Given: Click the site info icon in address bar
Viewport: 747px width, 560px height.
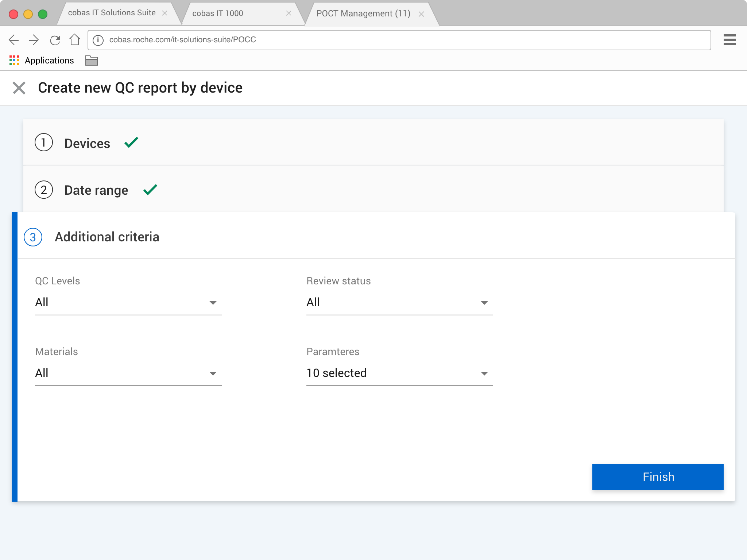Looking at the screenshot, I should point(98,40).
